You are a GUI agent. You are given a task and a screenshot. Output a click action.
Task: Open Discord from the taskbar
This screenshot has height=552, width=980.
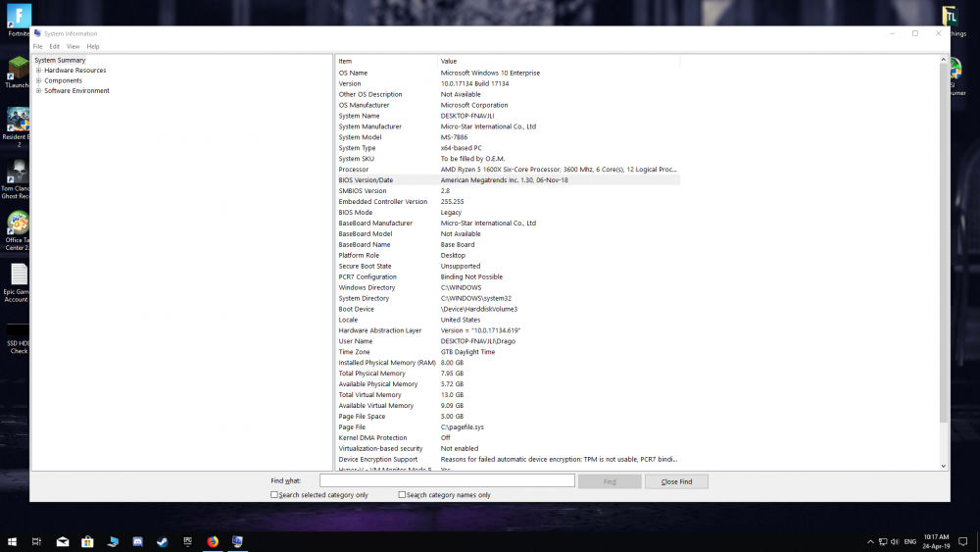click(137, 541)
